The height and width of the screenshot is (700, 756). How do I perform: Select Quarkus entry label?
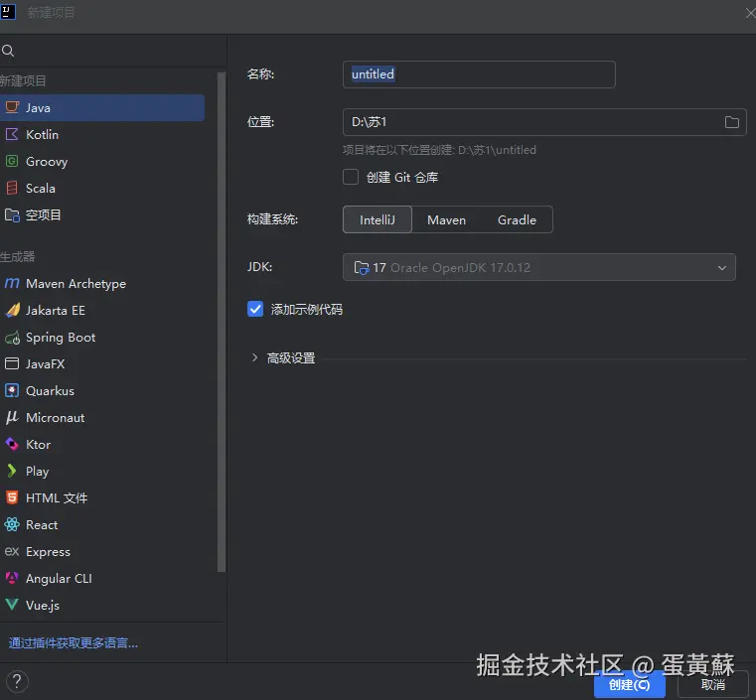pyautogui.click(x=50, y=390)
